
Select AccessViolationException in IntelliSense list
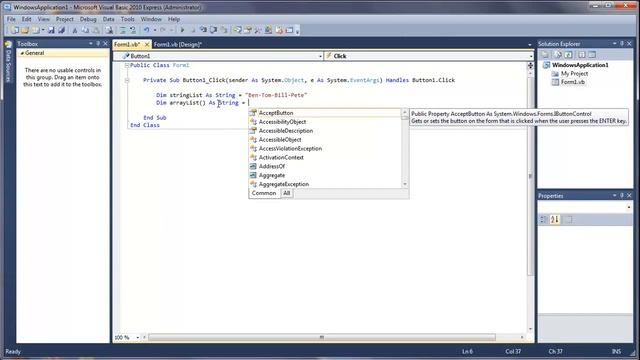[325, 149]
